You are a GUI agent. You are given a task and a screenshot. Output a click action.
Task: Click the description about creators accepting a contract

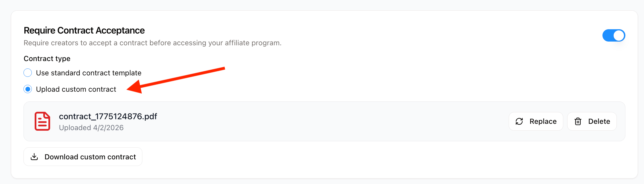pyautogui.click(x=153, y=43)
